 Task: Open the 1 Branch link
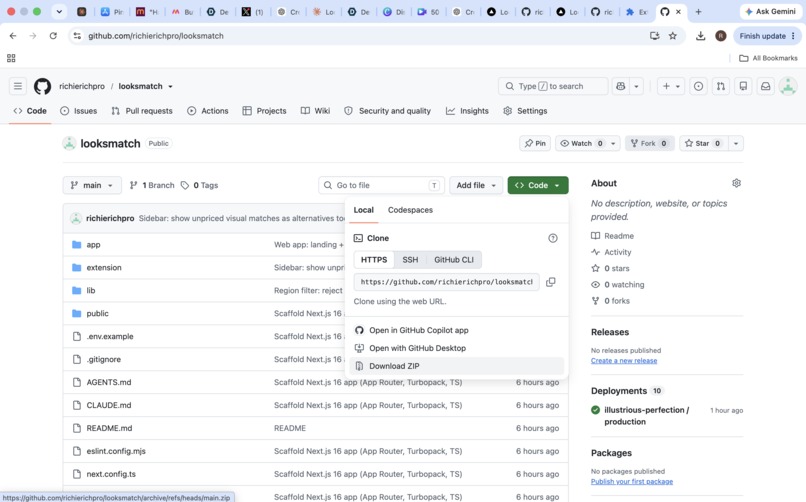[152, 185]
